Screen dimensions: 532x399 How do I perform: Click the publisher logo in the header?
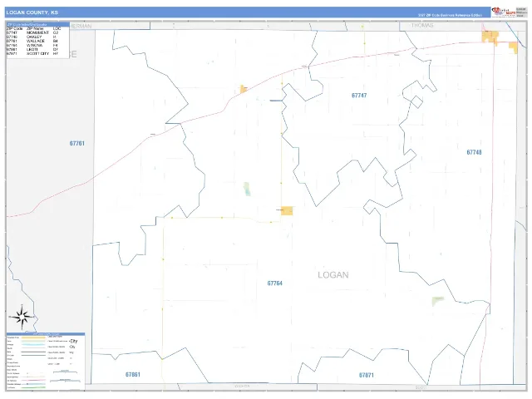(x=504, y=12)
